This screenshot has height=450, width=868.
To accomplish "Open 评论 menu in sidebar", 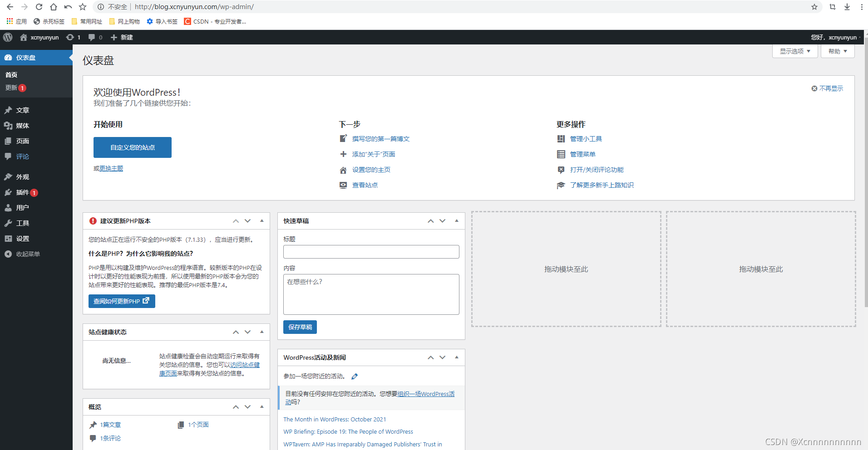I will pyautogui.click(x=36, y=157).
